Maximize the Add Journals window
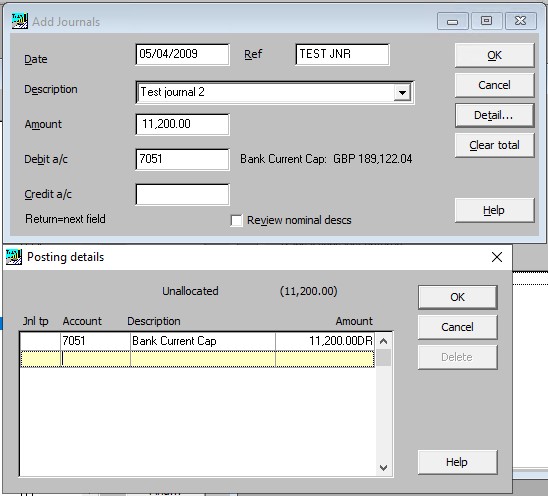 pos(486,21)
